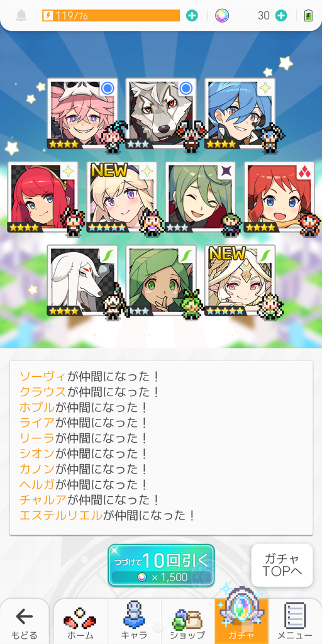322x644 pixels.
Task: Tap the white fox character portrait
Action: (x=82, y=280)
